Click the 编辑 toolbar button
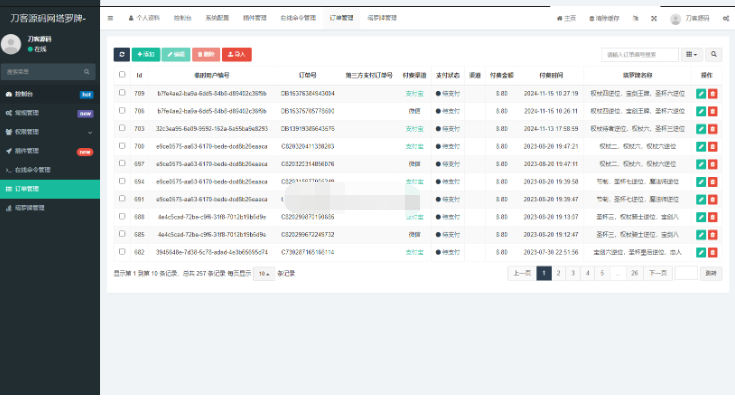The height and width of the screenshot is (404, 735). click(176, 54)
